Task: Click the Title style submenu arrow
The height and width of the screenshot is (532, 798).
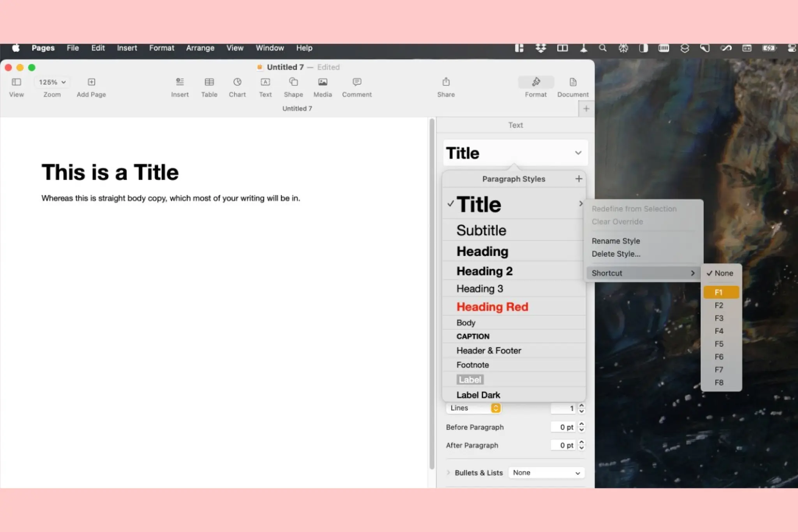Action: pyautogui.click(x=581, y=204)
